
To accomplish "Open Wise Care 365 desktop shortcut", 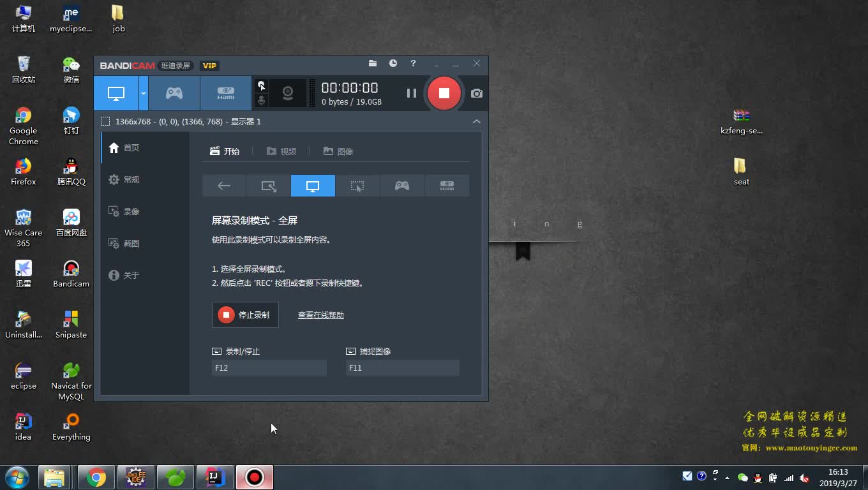I will click(x=24, y=228).
